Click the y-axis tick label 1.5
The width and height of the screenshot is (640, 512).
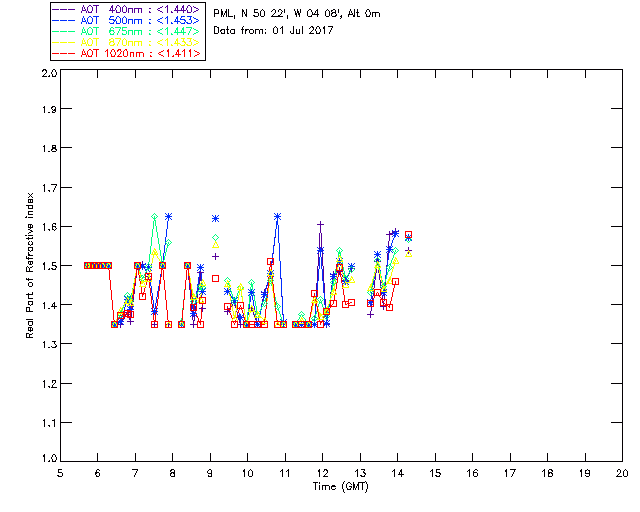tap(49, 266)
